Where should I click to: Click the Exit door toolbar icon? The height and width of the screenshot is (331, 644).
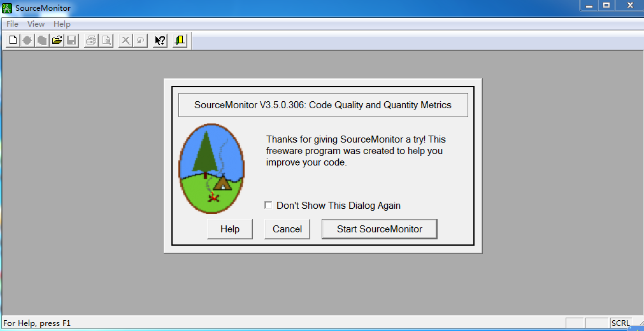point(180,40)
